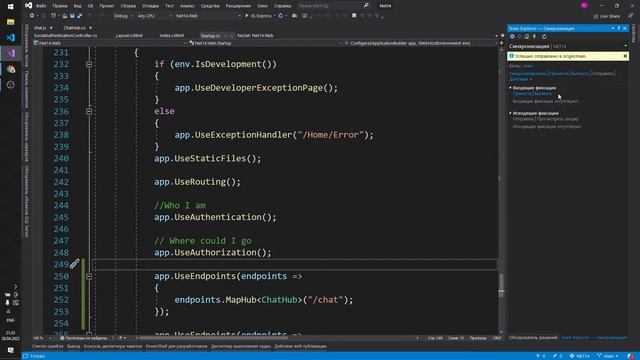Switch to the NuGet: Net14.Web tab
The height and width of the screenshot is (360, 640).
pyautogui.click(x=255, y=36)
